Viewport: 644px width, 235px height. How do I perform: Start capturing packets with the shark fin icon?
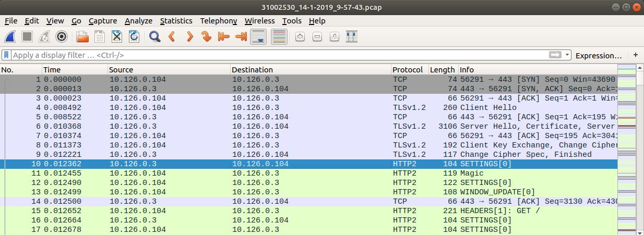click(x=10, y=36)
